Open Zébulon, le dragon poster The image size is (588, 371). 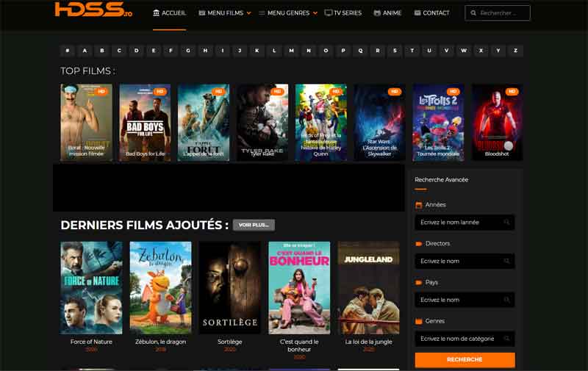(x=160, y=287)
